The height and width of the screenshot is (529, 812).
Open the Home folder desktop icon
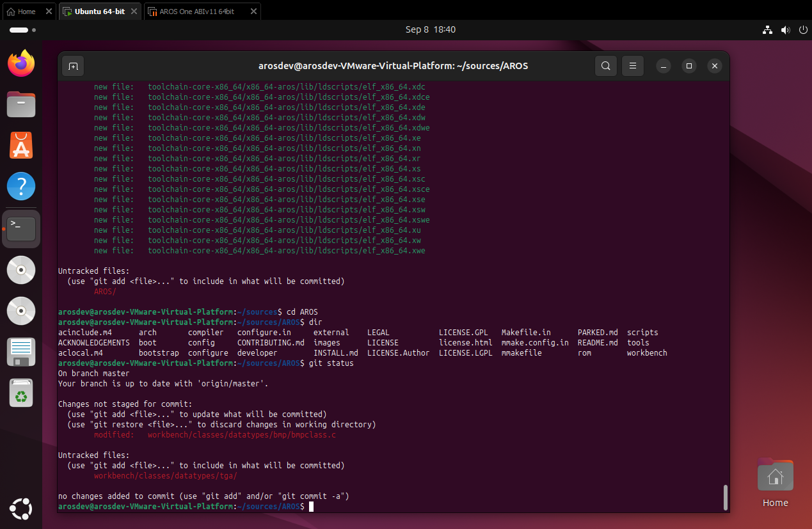[776, 483]
